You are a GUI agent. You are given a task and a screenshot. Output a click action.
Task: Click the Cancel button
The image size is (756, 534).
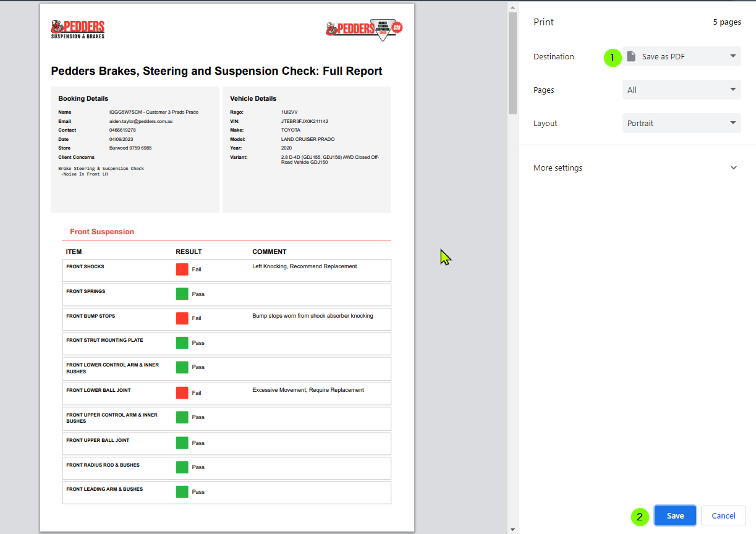click(723, 515)
